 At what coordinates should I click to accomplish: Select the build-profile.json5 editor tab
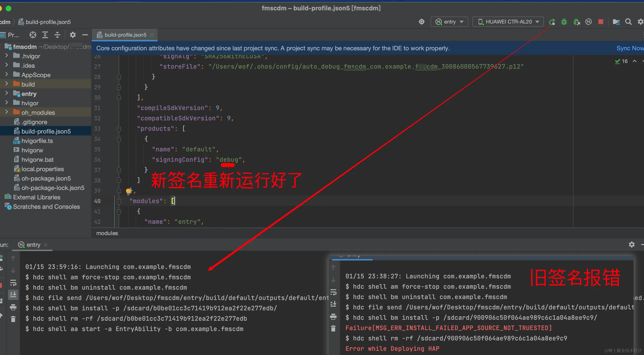point(125,35)
